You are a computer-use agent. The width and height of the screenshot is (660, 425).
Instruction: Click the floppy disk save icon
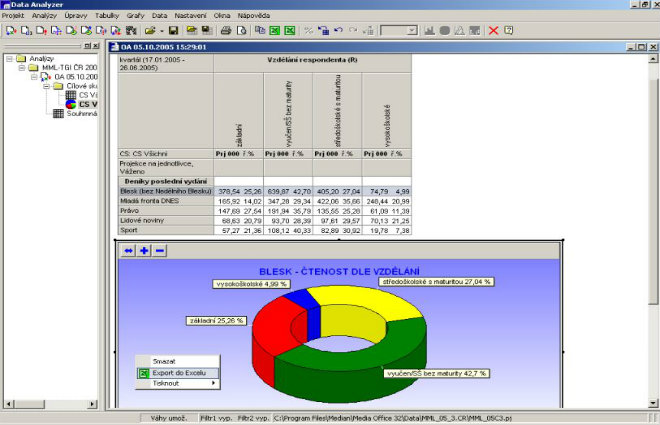click(x=173, y=30)
